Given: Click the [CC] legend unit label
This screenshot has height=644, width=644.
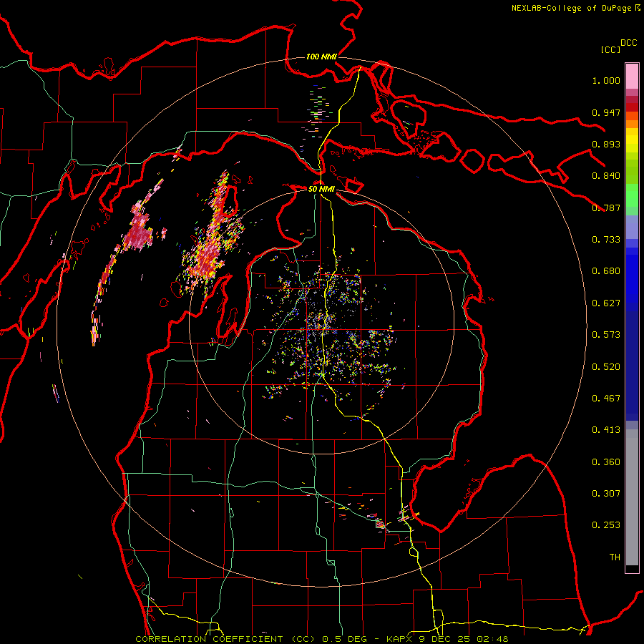Looking at the screenshot, I should 610,49.
